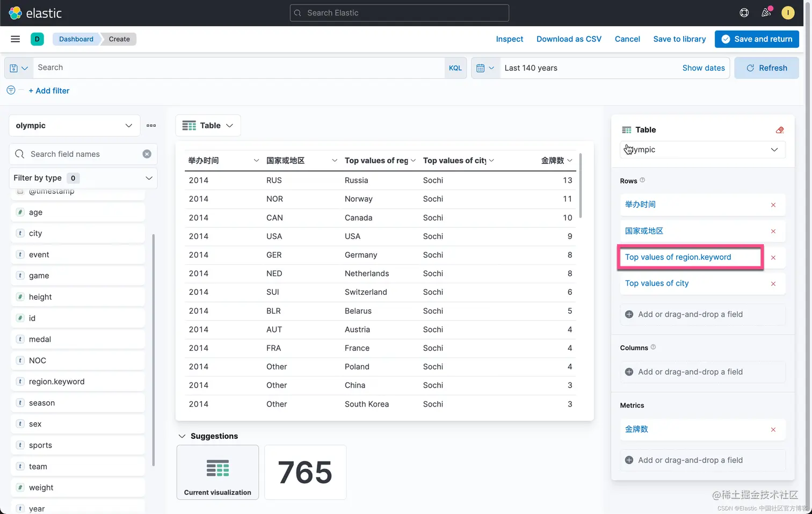Remove Top values of city row
Screen dimensions: 812x514
(x=773, y=284)
